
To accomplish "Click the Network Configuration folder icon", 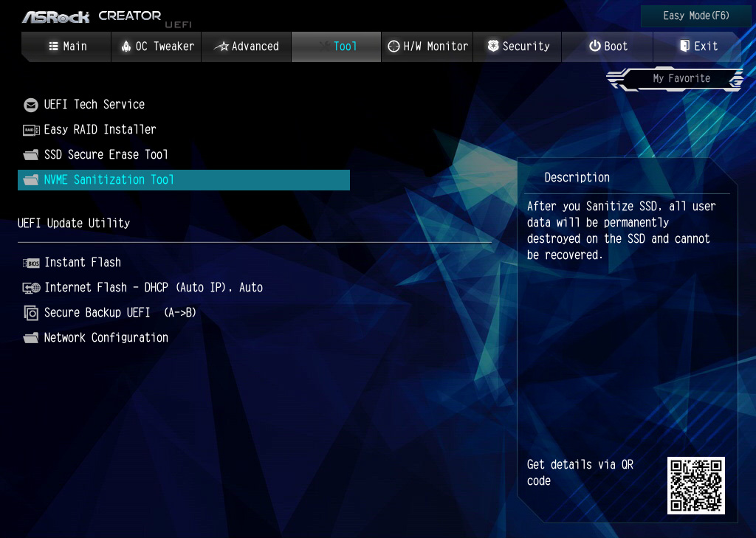I will (x=31, y=338).
